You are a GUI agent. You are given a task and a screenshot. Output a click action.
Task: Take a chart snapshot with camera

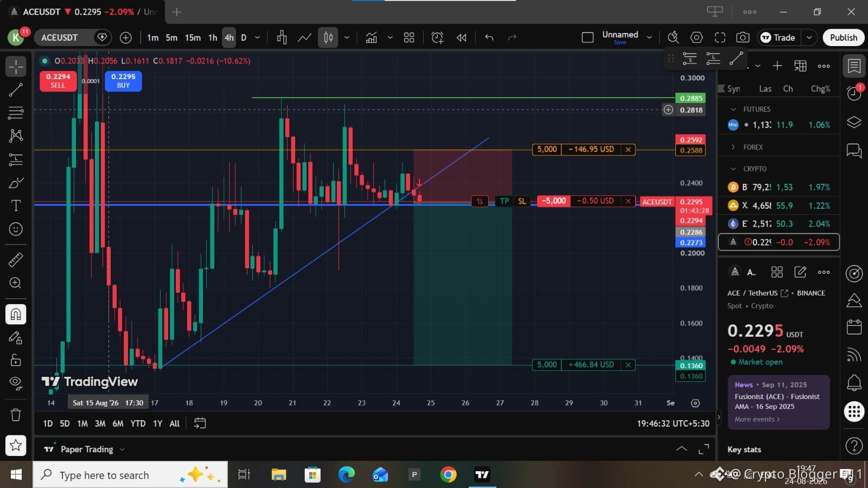(743, 37)
